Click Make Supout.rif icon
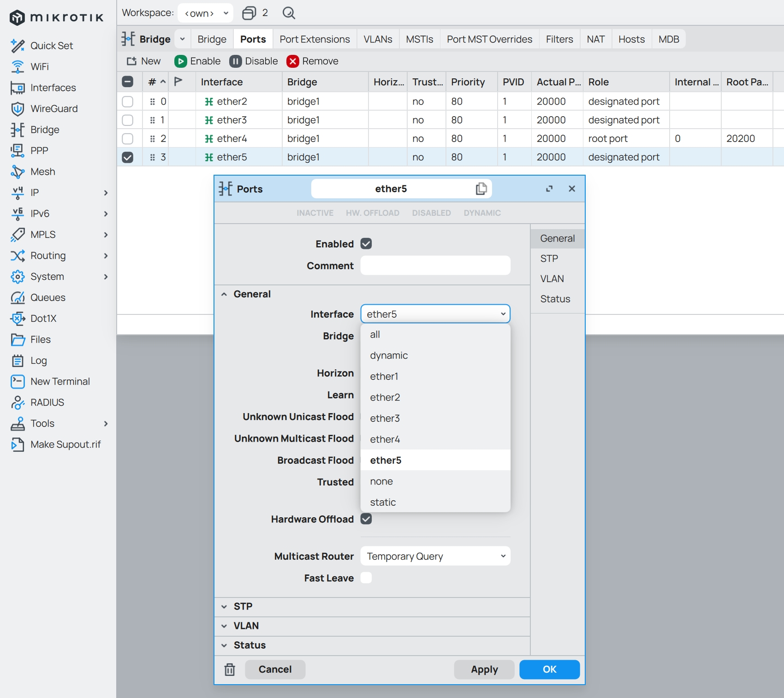The image size is (784, 698). [x=18, y=444]
